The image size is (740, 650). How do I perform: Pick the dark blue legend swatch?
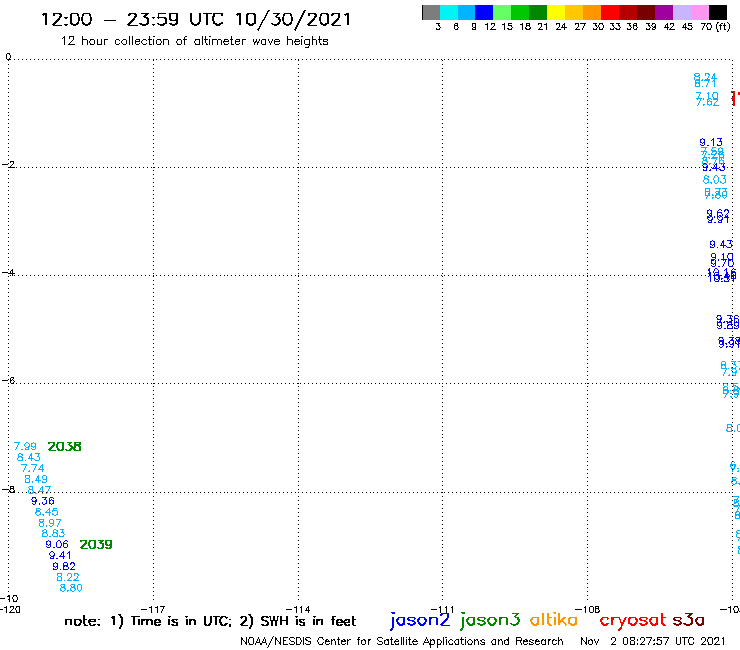[484, 12]
